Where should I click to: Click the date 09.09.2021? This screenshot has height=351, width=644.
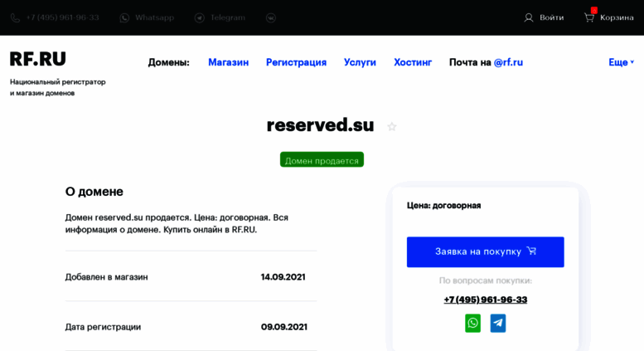283,327
